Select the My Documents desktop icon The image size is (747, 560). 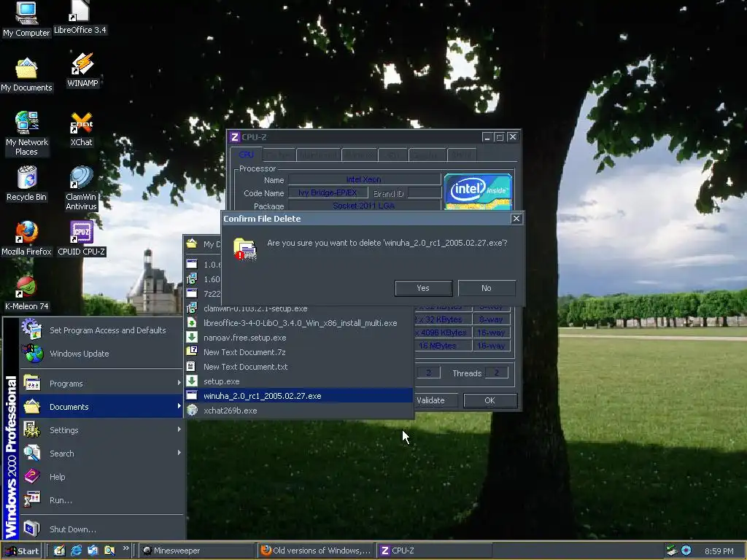(26, 74)
